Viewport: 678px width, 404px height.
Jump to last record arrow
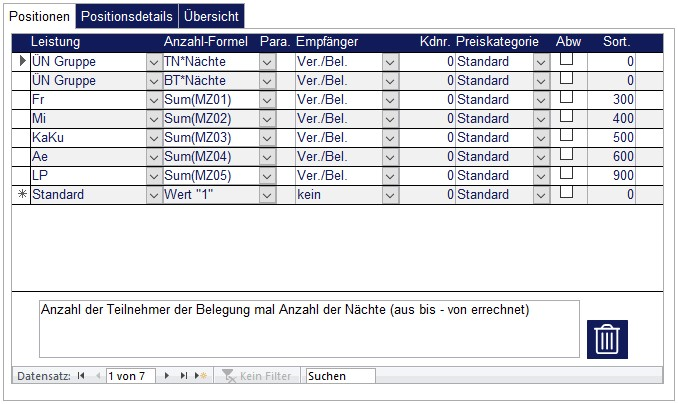tap(183, 376)
